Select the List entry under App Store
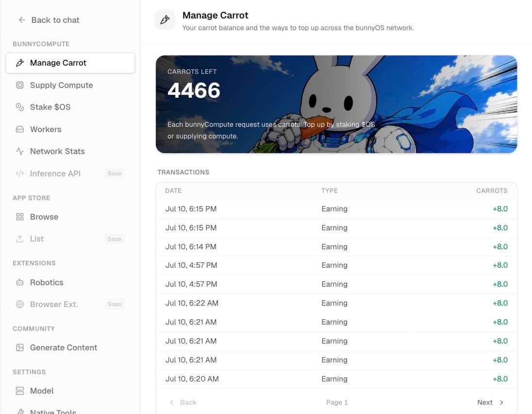This screenshot has height=414, width=532. 70,239
